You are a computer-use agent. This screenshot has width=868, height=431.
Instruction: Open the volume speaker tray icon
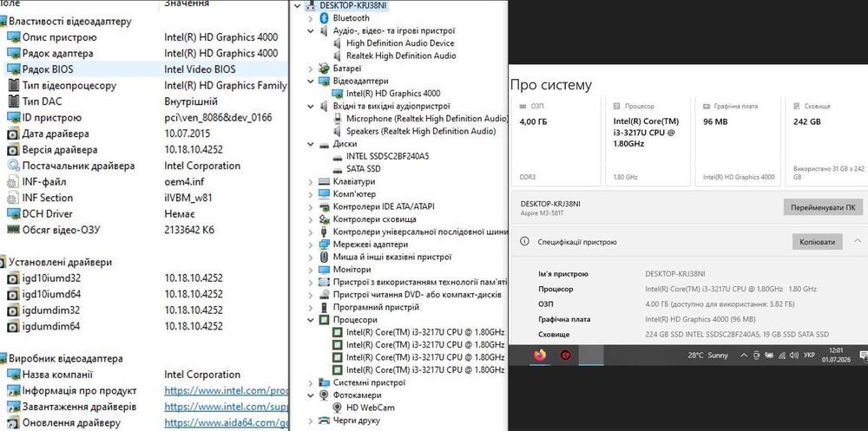point(794,356)
